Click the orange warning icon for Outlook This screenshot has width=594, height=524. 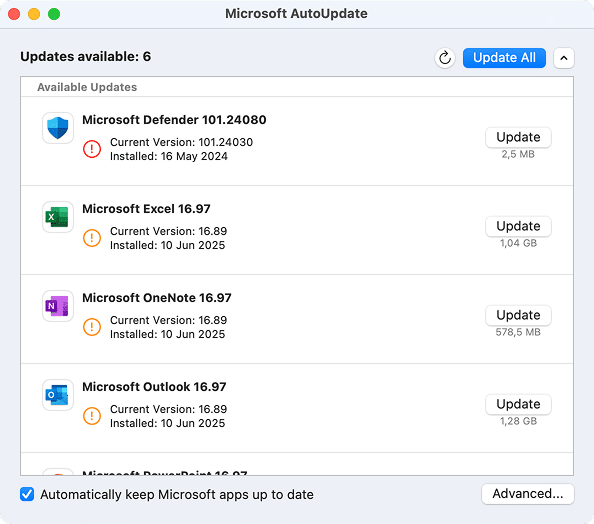coord(92,416)
